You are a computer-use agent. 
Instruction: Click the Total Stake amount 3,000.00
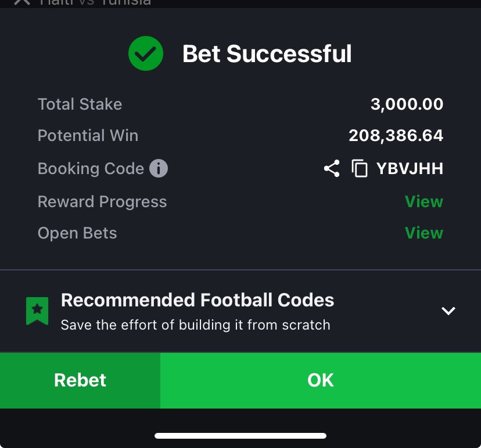[x=407, y=104]
